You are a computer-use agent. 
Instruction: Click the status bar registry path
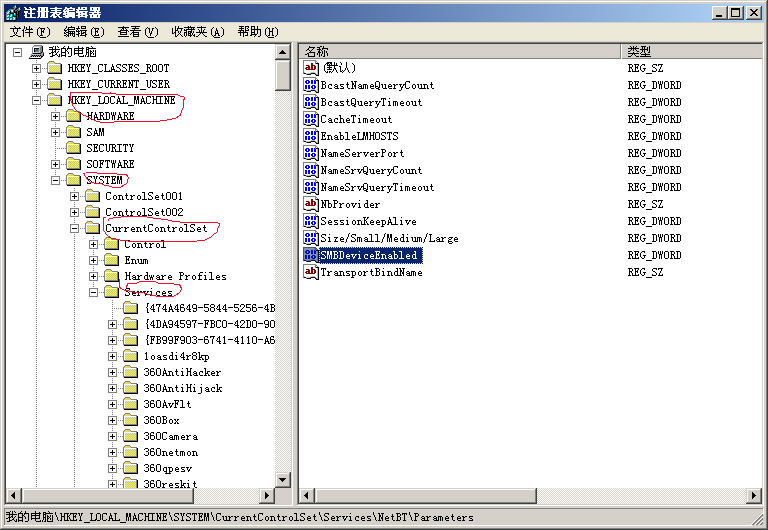pyautogui.click(x=240, y=517)
